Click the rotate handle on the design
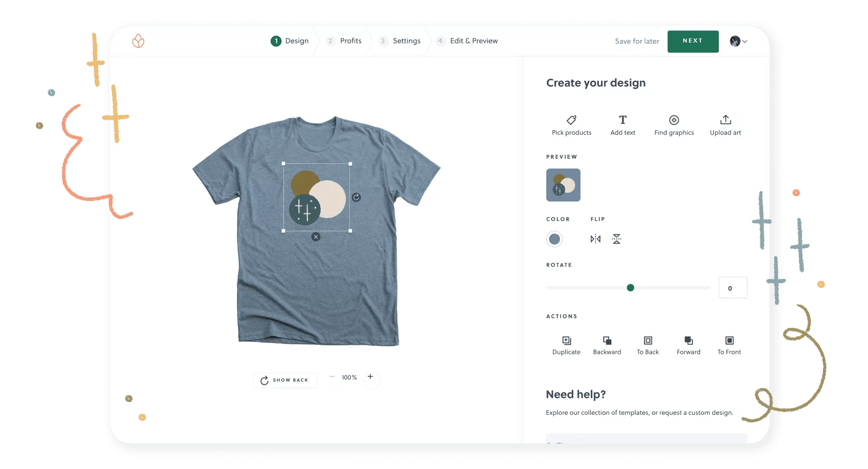 [x=356, y=197]
